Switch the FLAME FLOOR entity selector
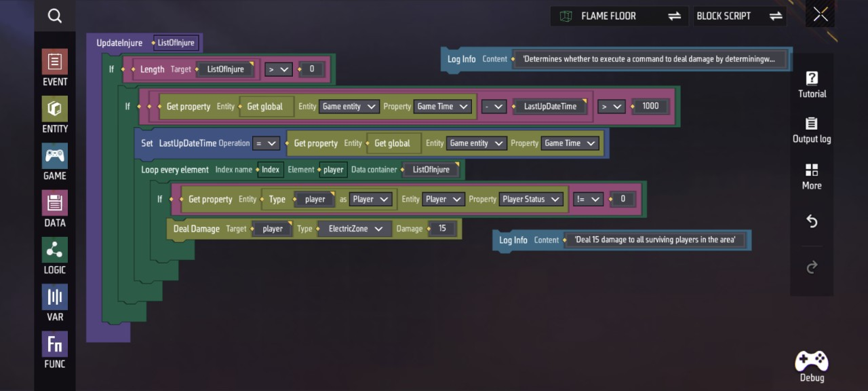The image size is (868, 391). (x=619, y=16)
